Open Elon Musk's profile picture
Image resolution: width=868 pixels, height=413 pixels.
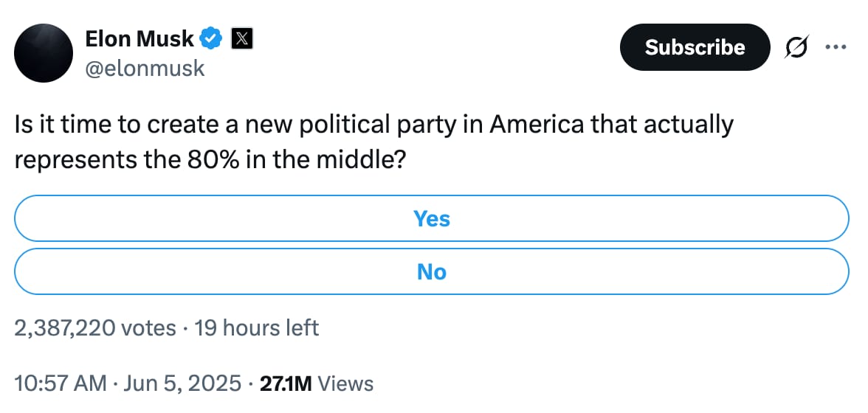click(x=43, y=52)
